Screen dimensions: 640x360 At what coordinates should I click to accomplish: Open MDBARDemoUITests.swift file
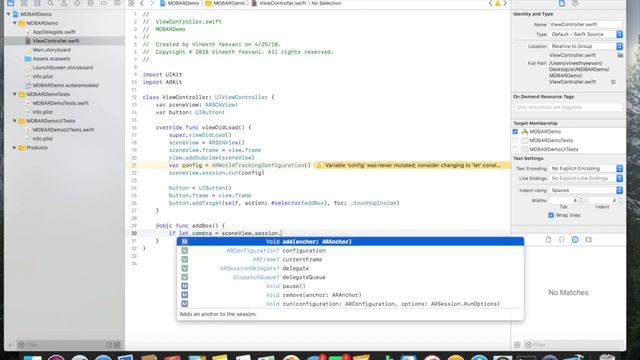(63, 130)
